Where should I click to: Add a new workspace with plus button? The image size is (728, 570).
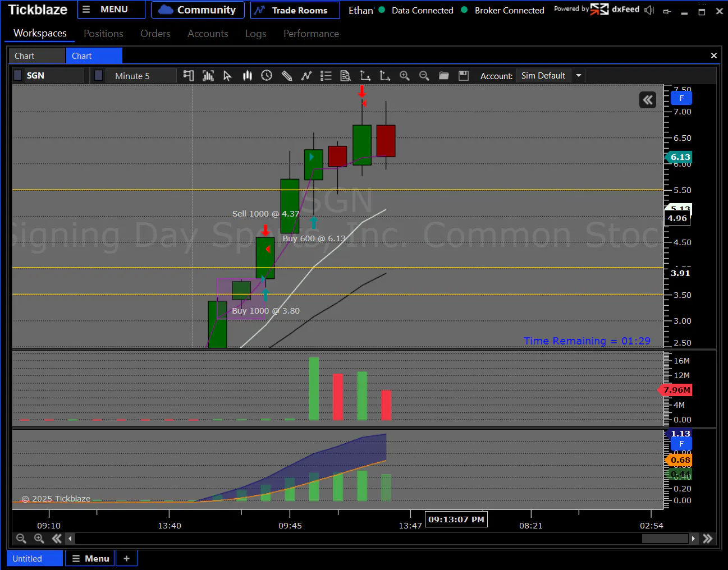pos(126,558)
